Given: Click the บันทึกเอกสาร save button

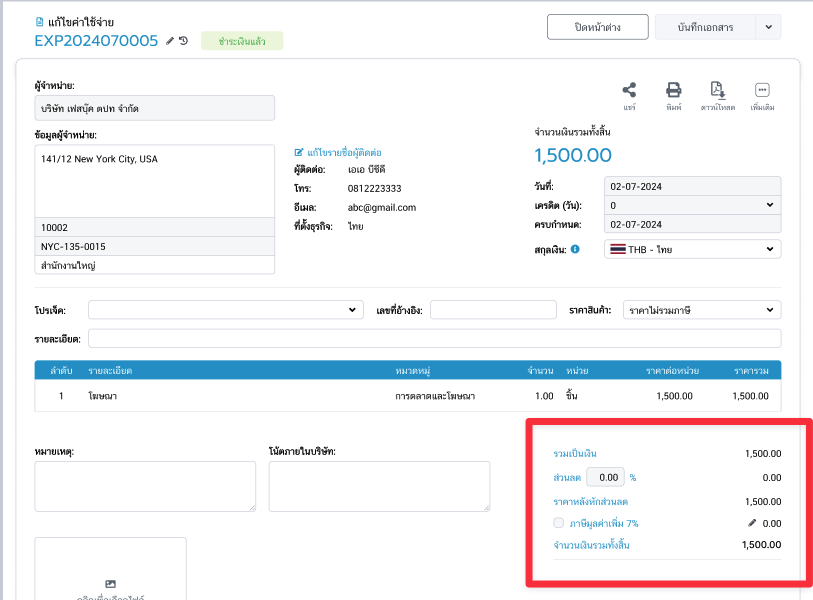Looking at the screenshot, I should pos(704,27).
